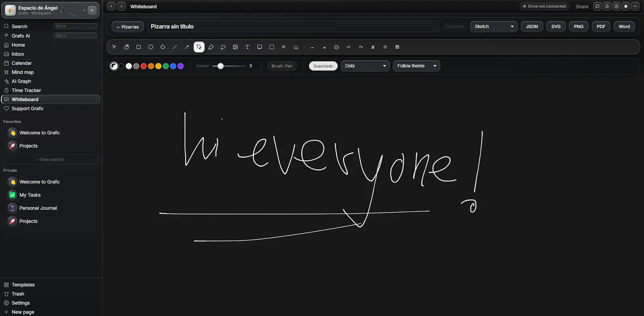Activate the hand pan tool
This screenshot has height=316, width=644.
pyautogui.click(x=126, y=47)
